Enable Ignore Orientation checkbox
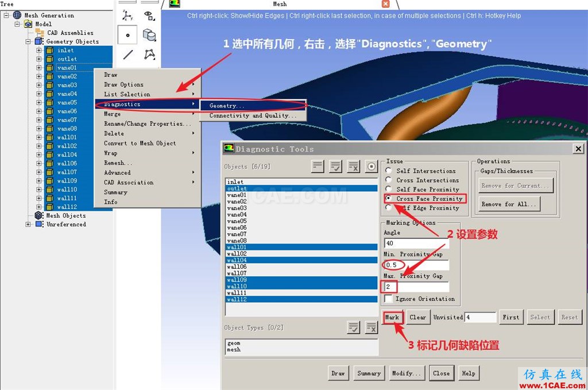 pos(389,299)
